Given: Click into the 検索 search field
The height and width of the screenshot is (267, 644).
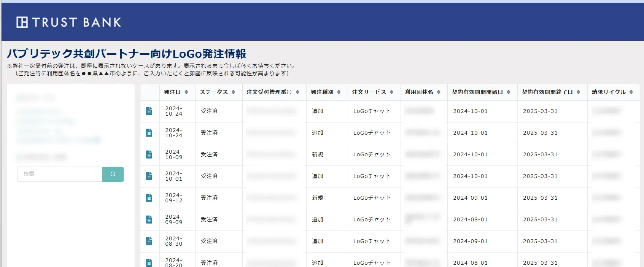Looking at the screenshot, I should tap(60, 174).
